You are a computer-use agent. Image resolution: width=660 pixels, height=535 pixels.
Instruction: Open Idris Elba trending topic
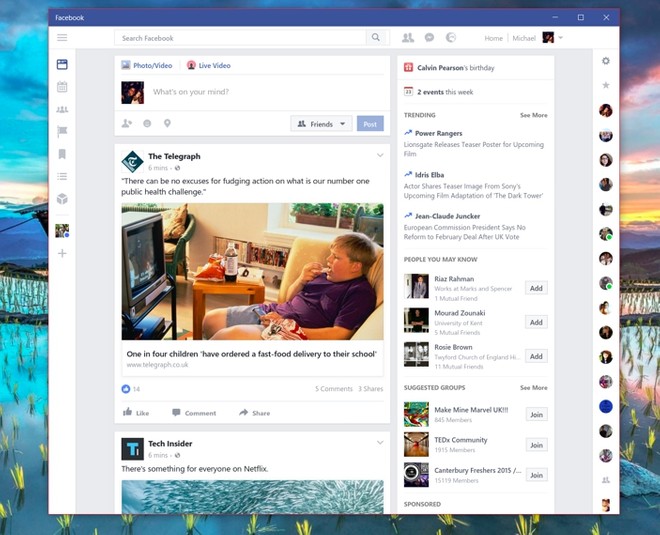pyautogui.click(x=429, y=175)
